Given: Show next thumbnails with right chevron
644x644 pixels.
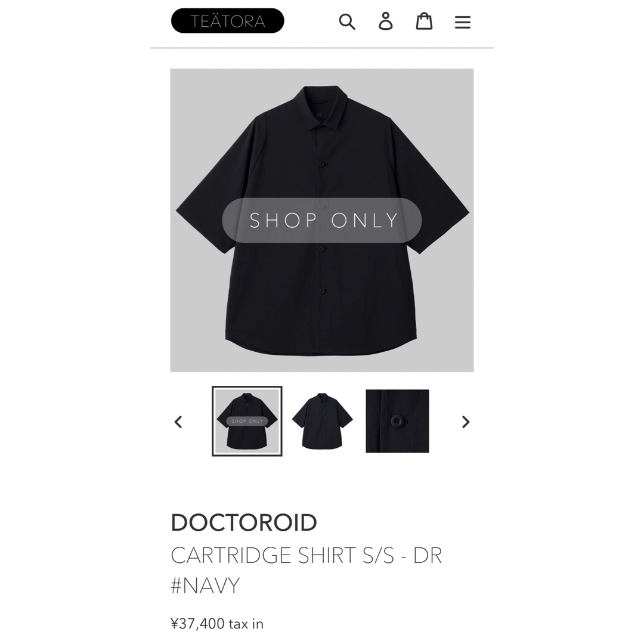Looking at the screenshot, I should click(465, 422).
